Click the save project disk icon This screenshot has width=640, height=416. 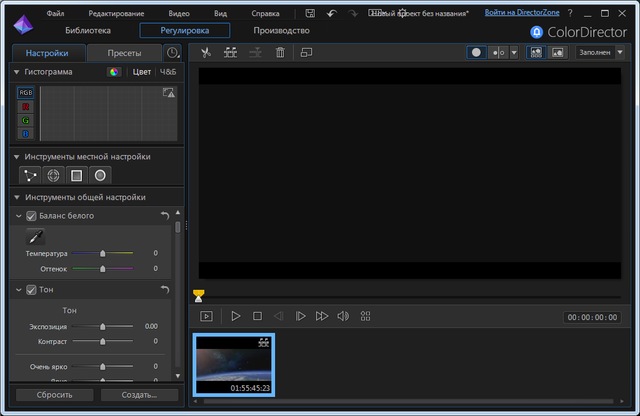pyautogui.click(x=312, y=13)
